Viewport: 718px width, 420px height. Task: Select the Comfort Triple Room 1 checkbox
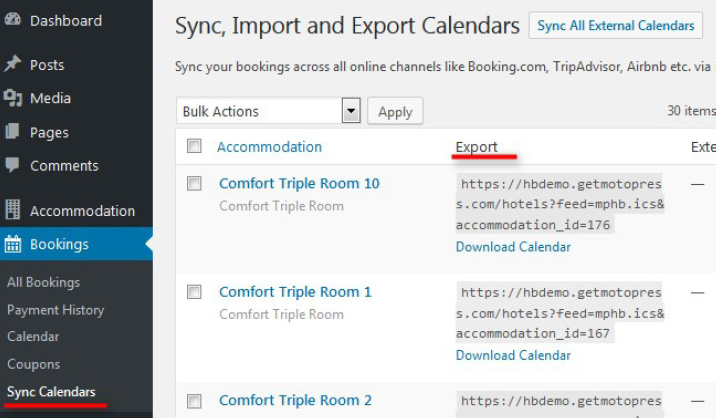(x=194, y=292)
